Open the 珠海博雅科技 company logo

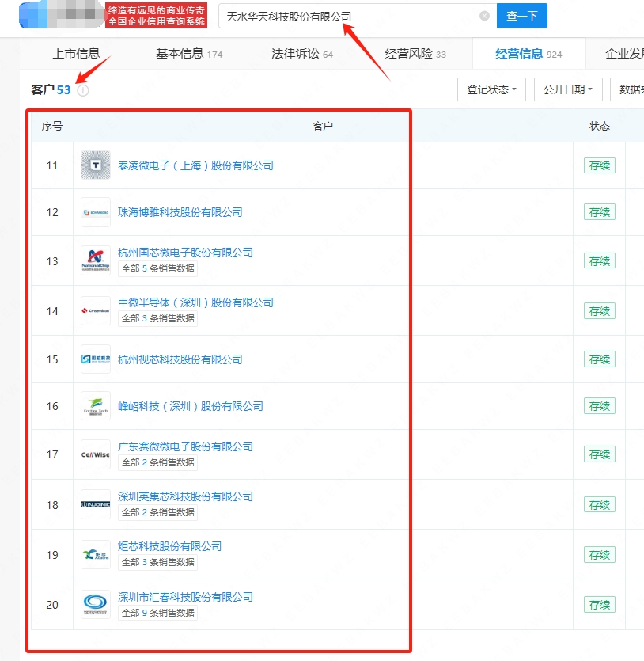(x=96, y=212)
